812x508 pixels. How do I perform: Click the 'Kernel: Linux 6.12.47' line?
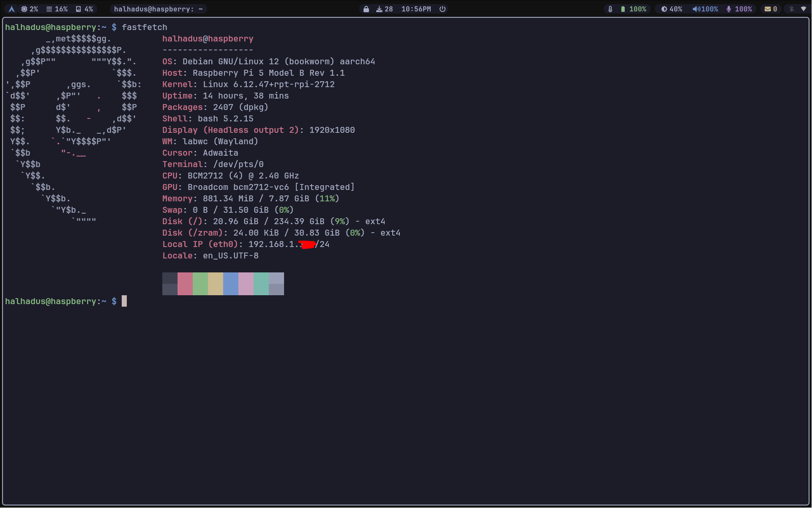pos(248,85)
